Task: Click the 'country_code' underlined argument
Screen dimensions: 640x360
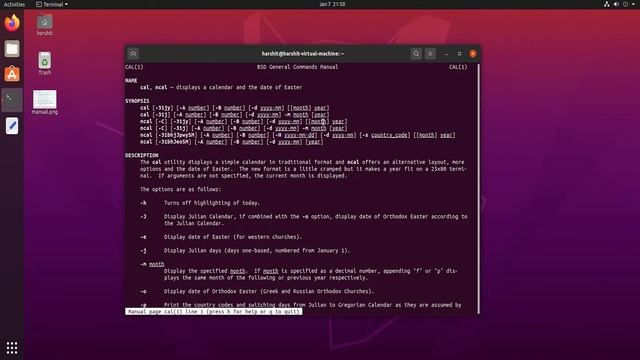Action: [x=389, y=135]
